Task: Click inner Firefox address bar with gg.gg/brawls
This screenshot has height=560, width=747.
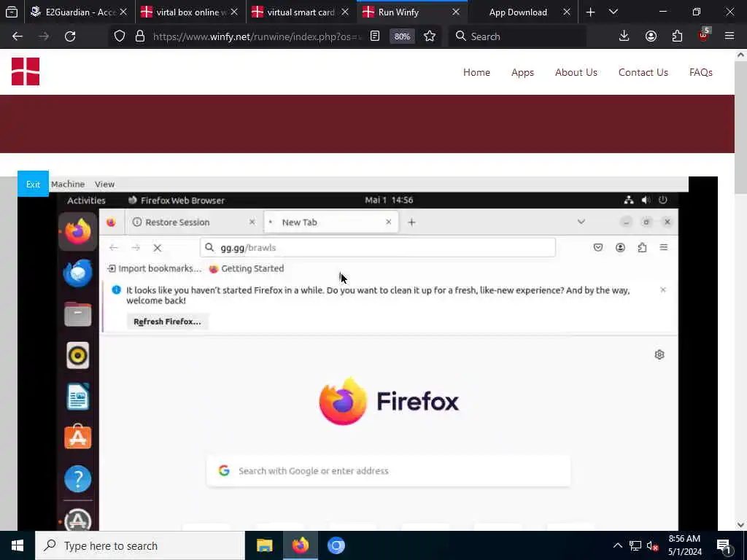Action: (x=378, y=248)
